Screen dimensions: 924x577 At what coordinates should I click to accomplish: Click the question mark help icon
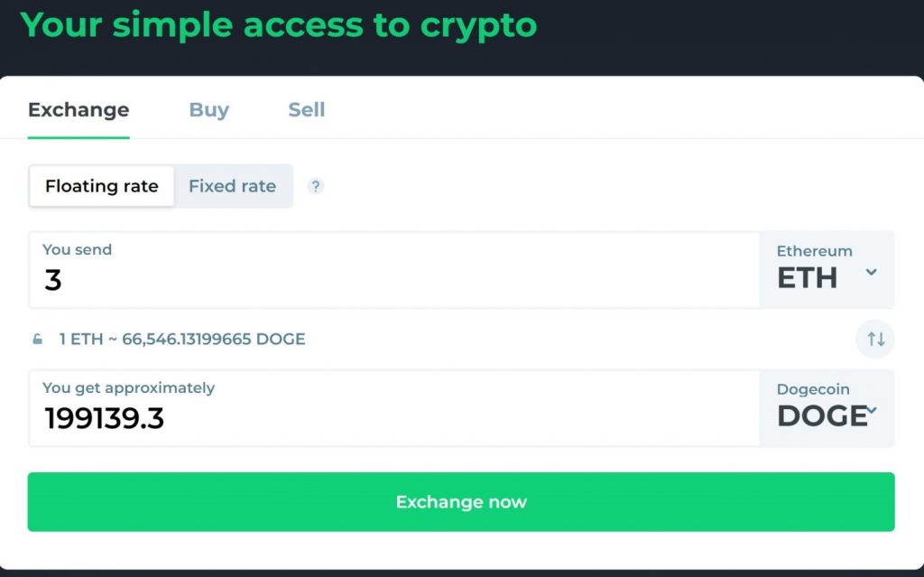[315, 186]
